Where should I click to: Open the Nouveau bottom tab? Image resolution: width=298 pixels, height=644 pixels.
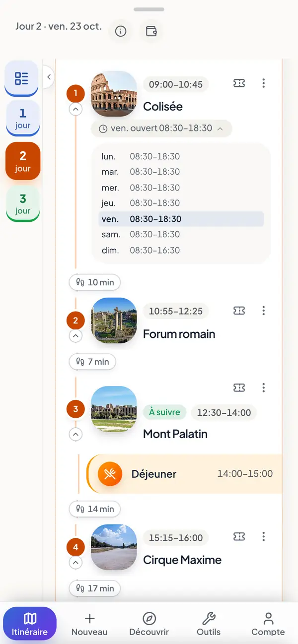pyautogui.click(x=89, y=624)
